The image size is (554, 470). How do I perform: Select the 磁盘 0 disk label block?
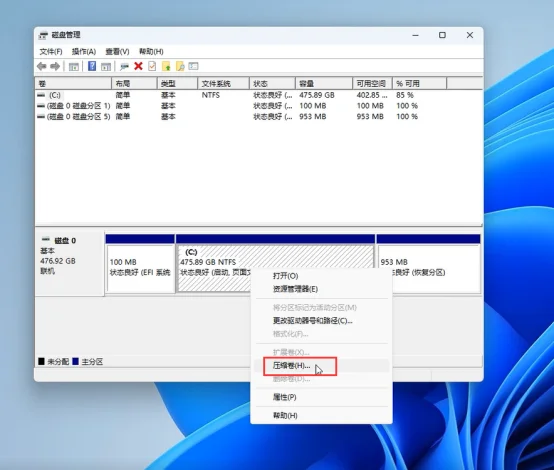70,263
